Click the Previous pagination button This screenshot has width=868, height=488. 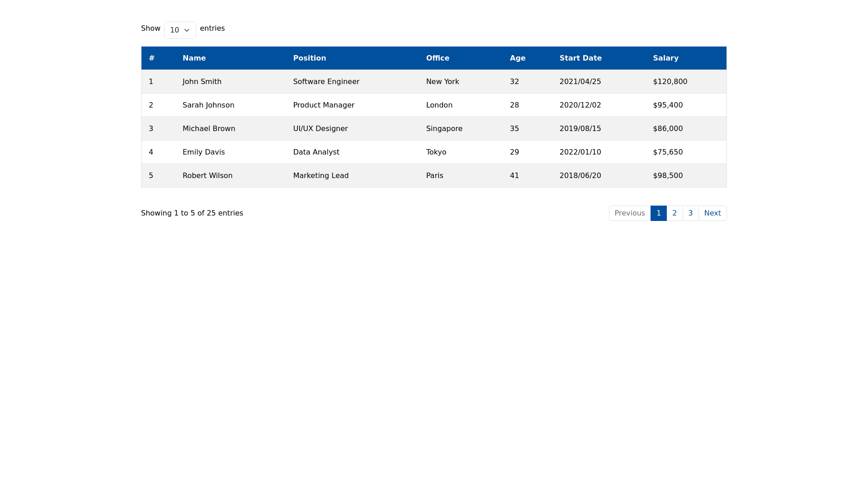tap(629, 213)
